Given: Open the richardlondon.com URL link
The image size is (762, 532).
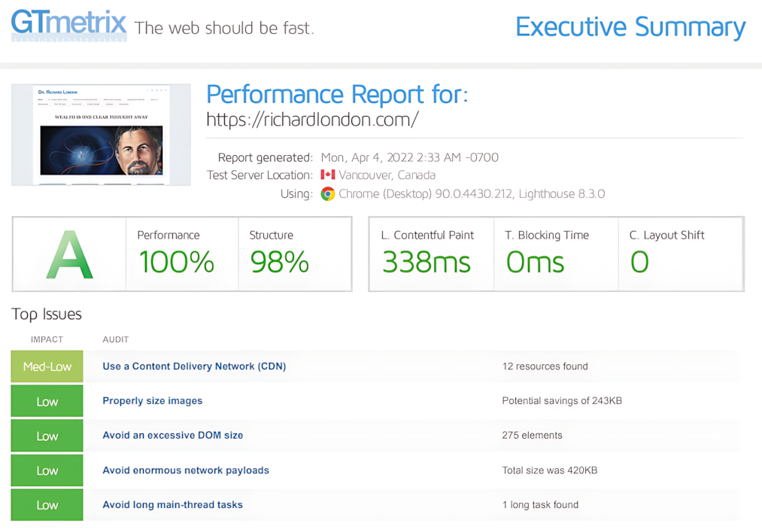Looking at the screenshot, I should pos(312,119).
